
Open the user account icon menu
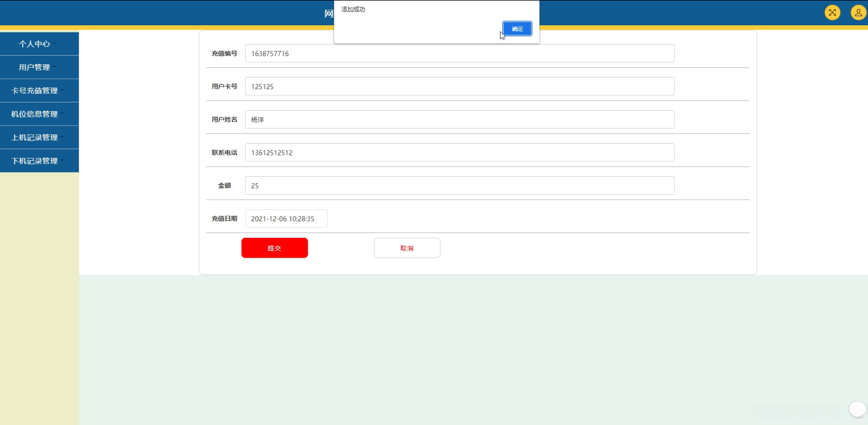click(x=858, y=12)
